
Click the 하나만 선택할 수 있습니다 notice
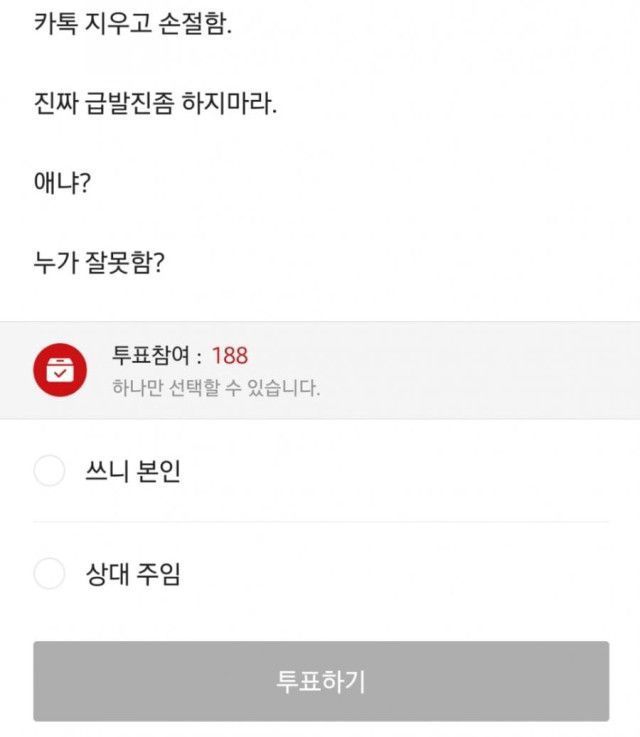[x=216, y=388]
